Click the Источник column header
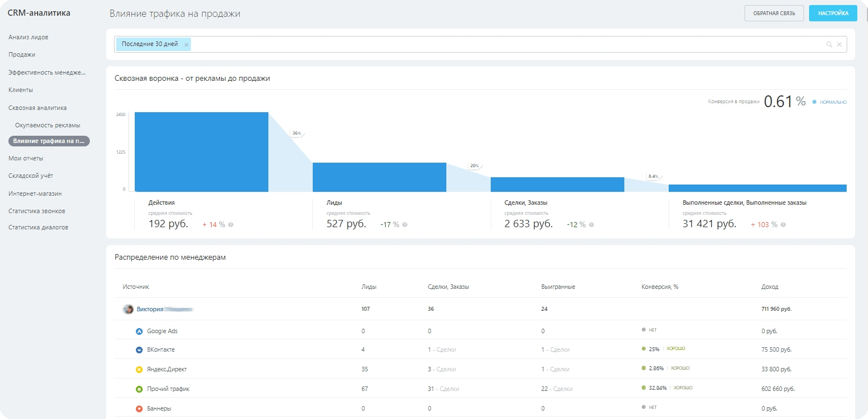This screenshot has width=868, height=419. point(136,287)
